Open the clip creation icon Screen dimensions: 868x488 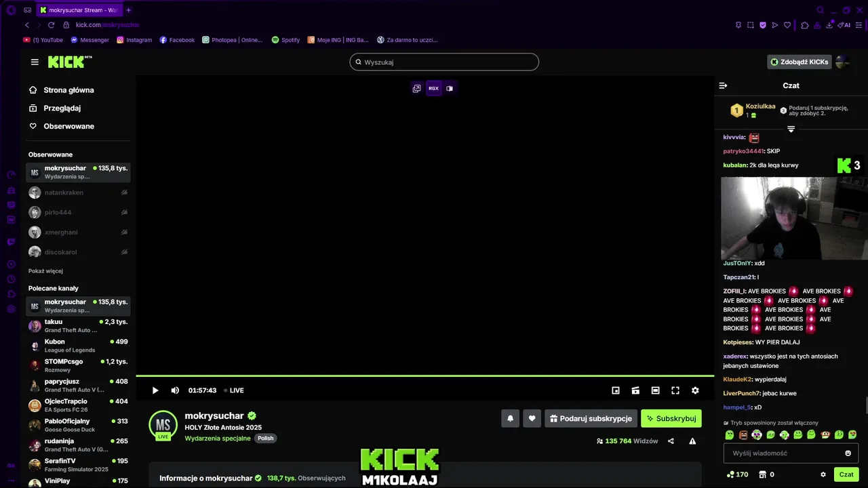coord(635,390)
